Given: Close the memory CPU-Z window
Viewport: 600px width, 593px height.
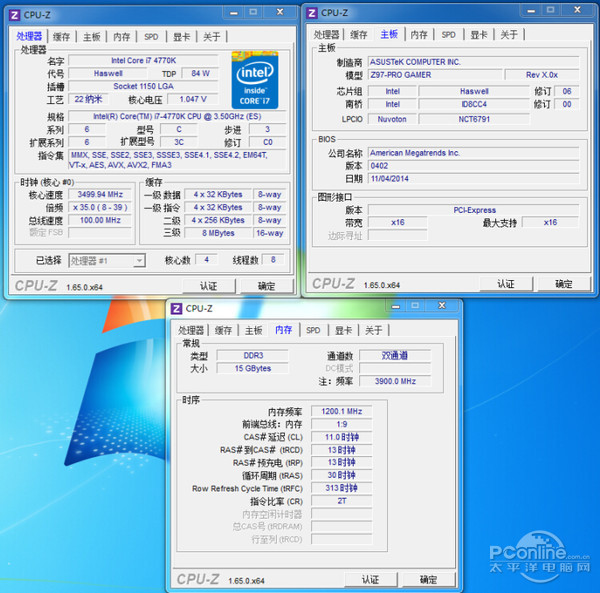Looking at the screenshot, I should (x=442, y=306).
